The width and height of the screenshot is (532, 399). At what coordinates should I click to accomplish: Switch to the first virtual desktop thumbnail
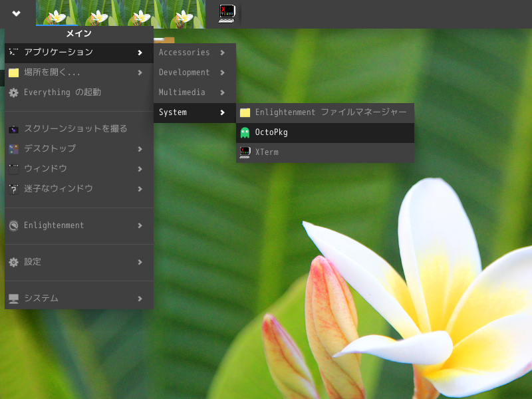pos(57,14)
